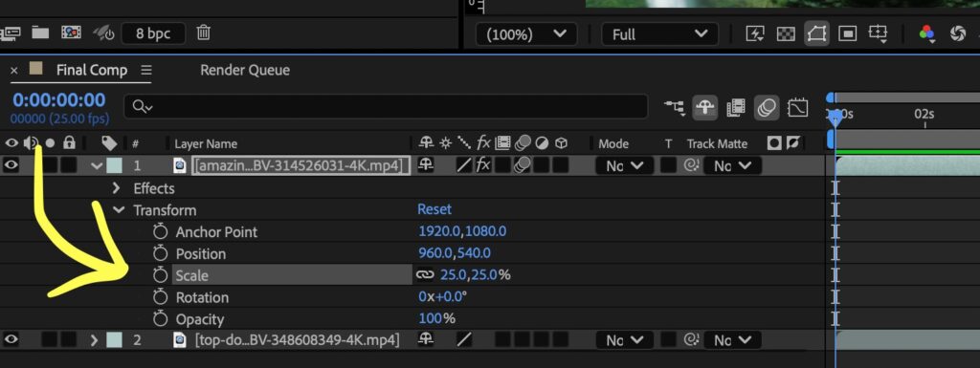Collapse the Transform group
This screenshot has height=368, width=980.
click(118, 210)
